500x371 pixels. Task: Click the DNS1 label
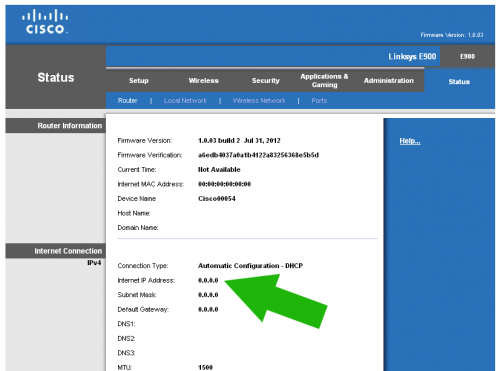tap(126, 324)
